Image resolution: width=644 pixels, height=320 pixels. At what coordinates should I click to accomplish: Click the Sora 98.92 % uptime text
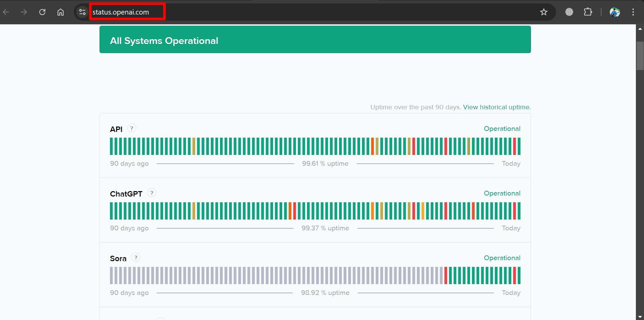pyautogui.click(x=325, y=293)
